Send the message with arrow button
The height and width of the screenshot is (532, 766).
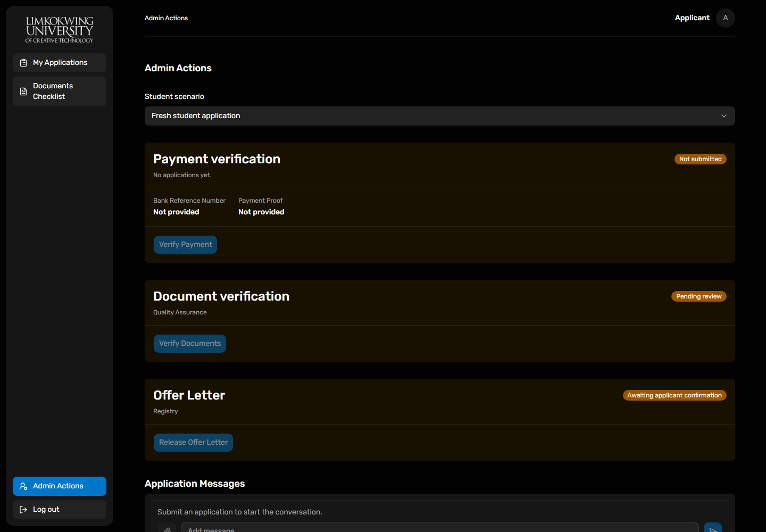tap(713, 528)
